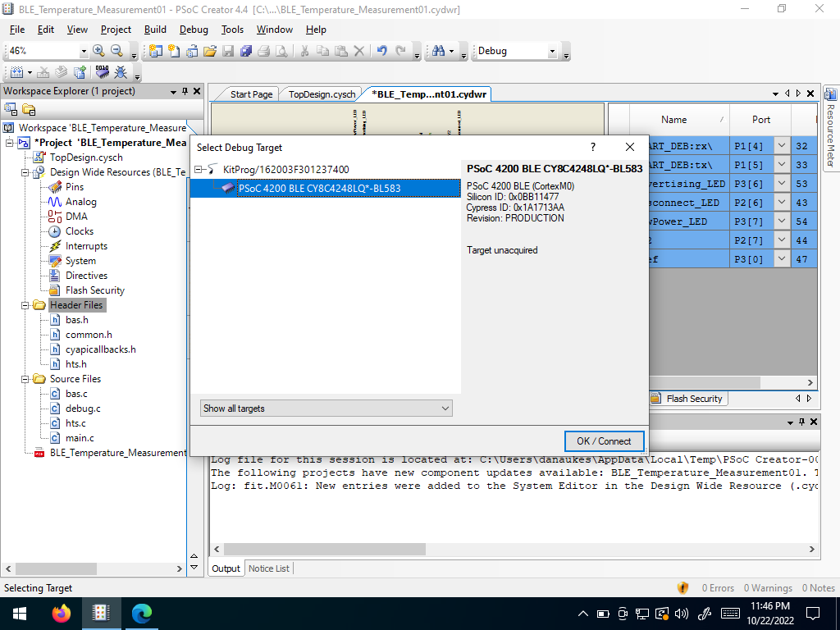The width and height of the screenshot is (840, 630).
Task: Click the Open folder toolbar icon
Action: pyautogui.click(x=210, y=51)
